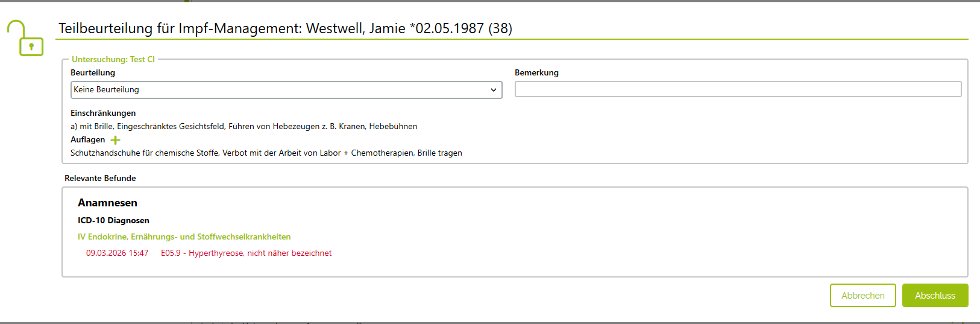The width and height of the screenshot is (980, 324).
Task: Confirm with the Abschluss button
Action: point(935,296)
